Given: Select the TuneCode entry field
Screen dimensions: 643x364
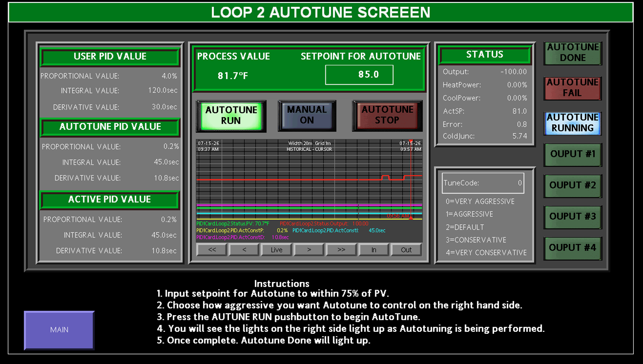Looking at the screenshot, I should (x=483, y=183).
